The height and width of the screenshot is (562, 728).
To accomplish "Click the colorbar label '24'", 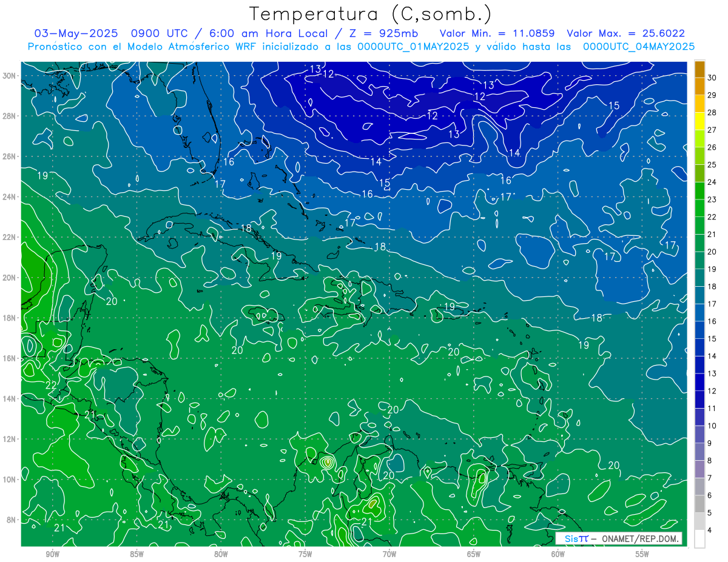I will (712, 182).
